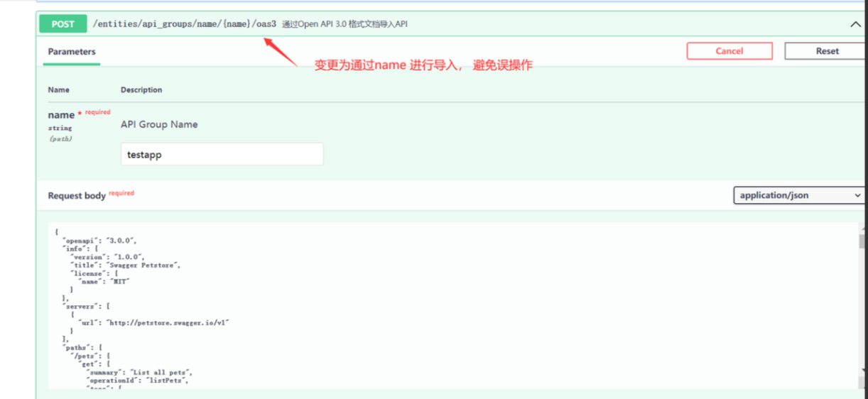Click the scrollbar down arrow of JSON editor
The width and height of the screenshot is (868, 399).
point(862,382)
